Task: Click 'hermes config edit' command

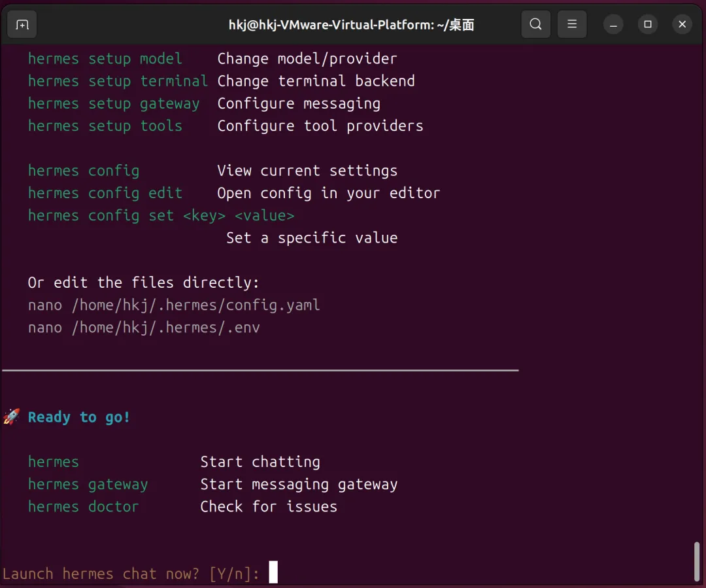Action: pos(105,194)
